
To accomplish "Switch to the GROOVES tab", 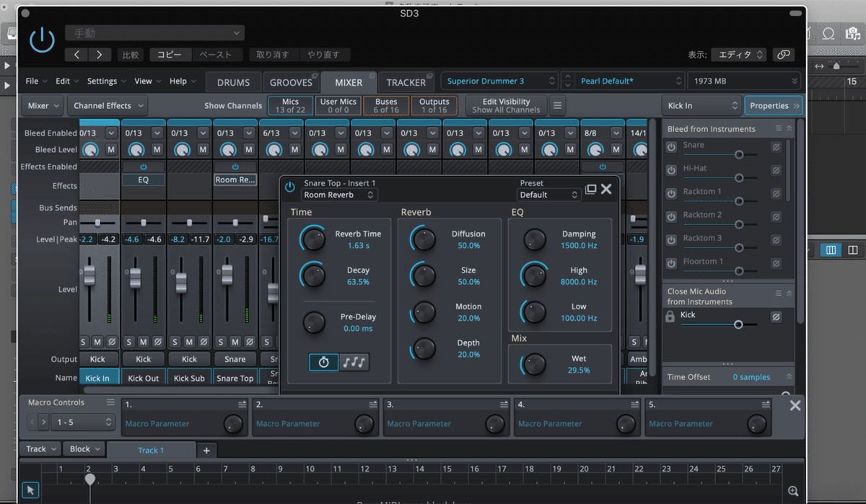I will [x=291, y=82].
